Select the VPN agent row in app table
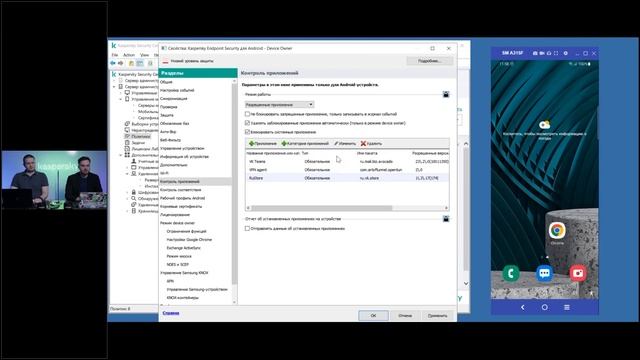Viewport: 640px width, 360px height. tap(347, 170)
